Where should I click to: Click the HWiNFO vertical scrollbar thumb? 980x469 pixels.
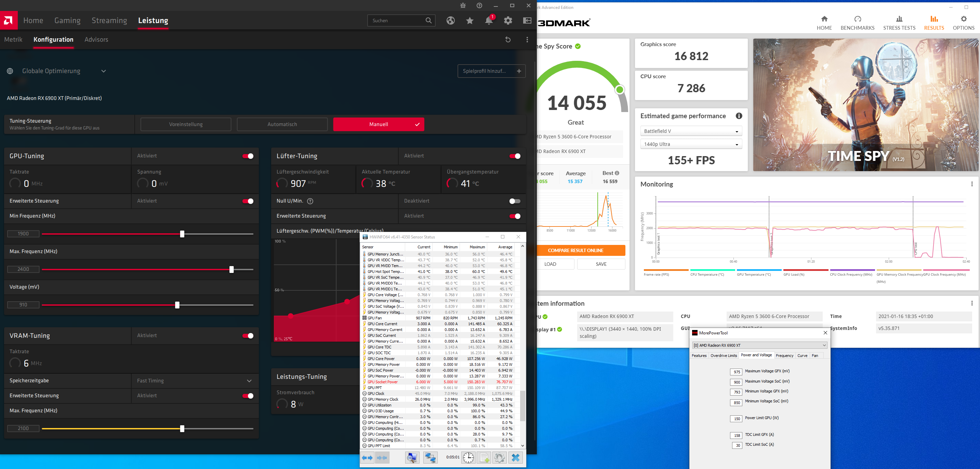tap(523, 406)
